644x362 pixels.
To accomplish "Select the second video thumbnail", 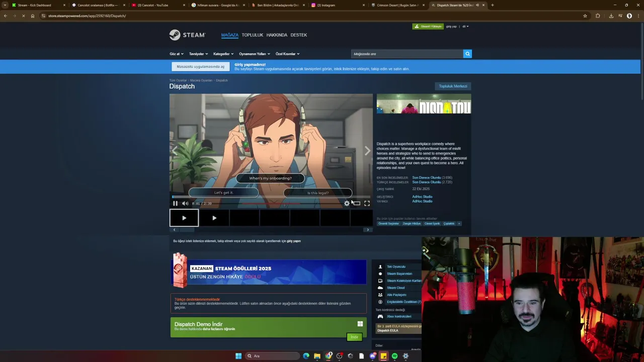I will click(x=214, y=218).
